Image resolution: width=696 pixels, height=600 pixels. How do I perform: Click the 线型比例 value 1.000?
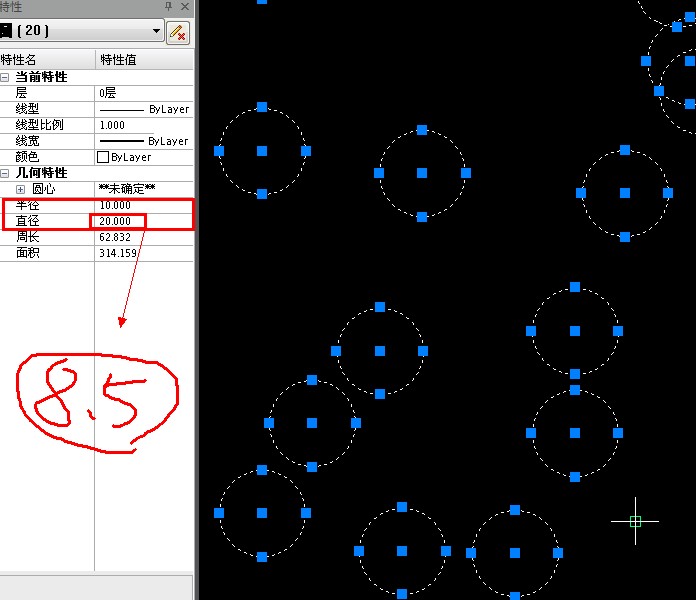click(x=143, y=125)
